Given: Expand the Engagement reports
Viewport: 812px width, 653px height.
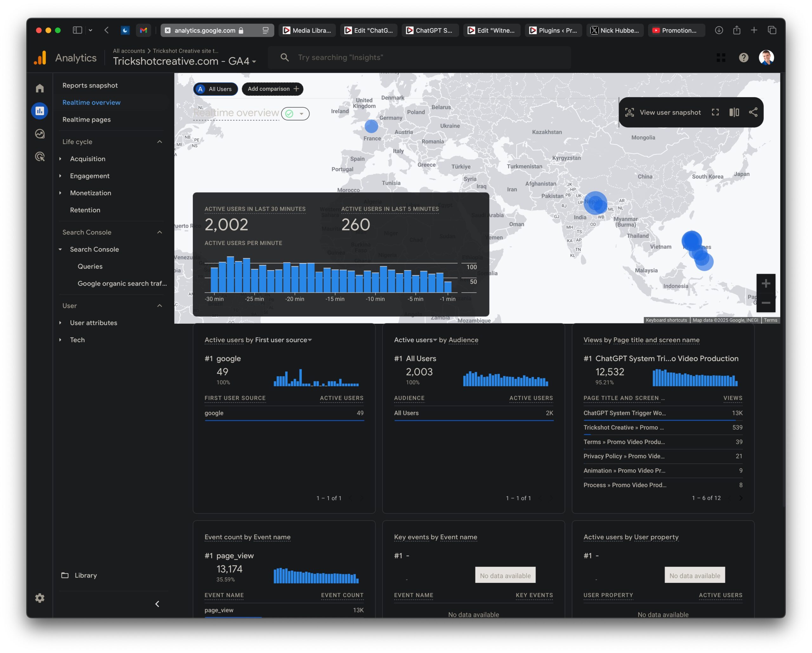Looking at the screenshot, I should [60, 176].
